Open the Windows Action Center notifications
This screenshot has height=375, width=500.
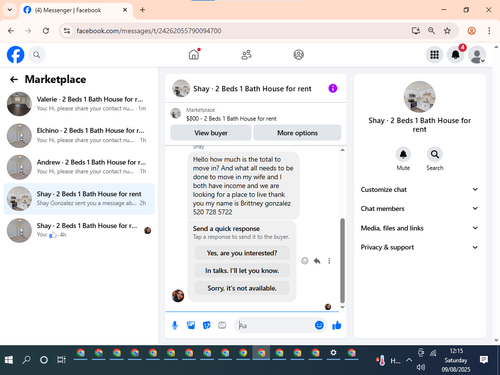click(x=484, y=360)
